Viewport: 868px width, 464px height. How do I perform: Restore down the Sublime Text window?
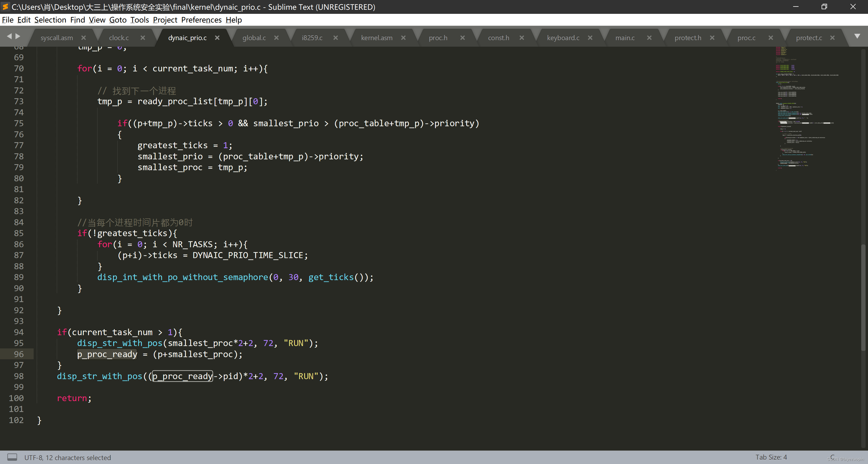coord(824,7)
